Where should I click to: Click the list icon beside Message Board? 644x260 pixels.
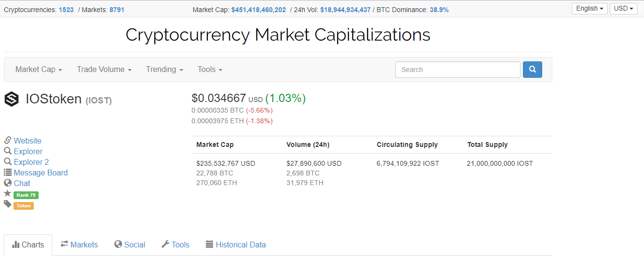coord(8,173)
